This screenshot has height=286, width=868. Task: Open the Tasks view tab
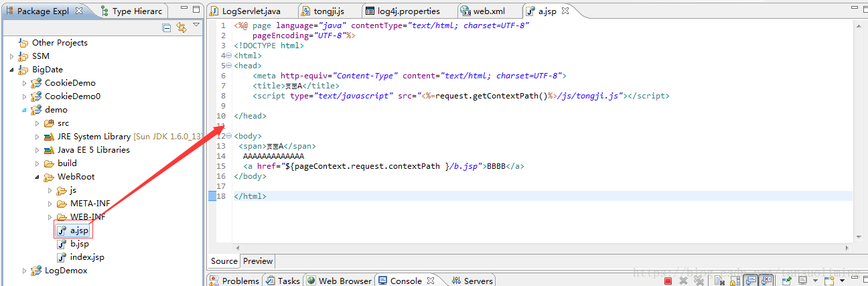tap(283, 281)
